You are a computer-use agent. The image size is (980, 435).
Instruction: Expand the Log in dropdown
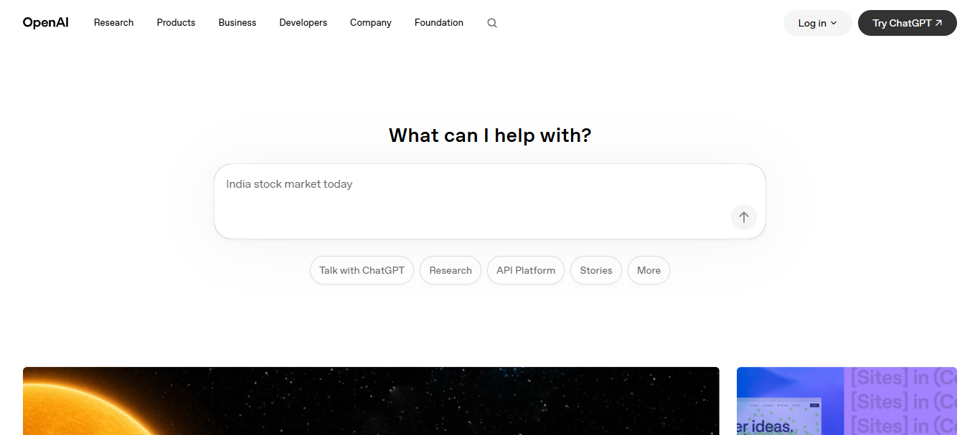(818, 23)
